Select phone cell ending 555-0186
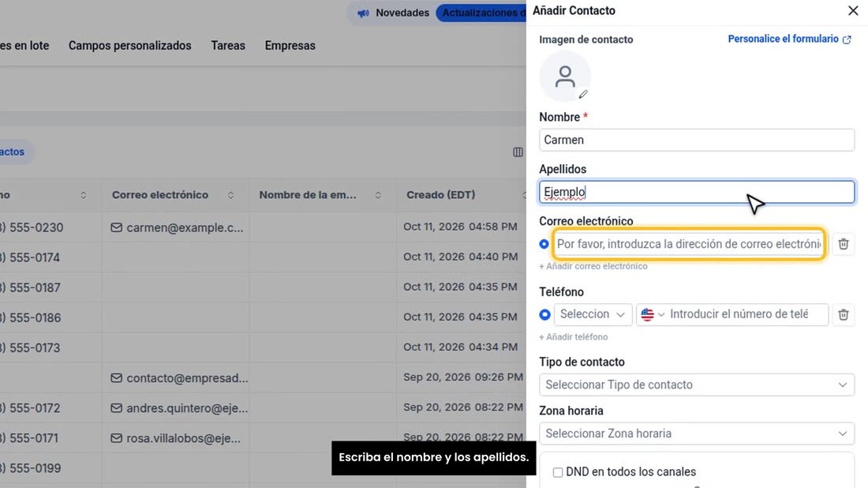The image size is (868, 488). (x=31, y=318)
